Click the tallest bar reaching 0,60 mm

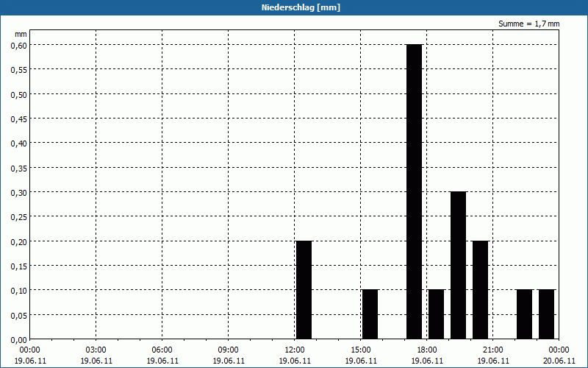tap(414, 191)
